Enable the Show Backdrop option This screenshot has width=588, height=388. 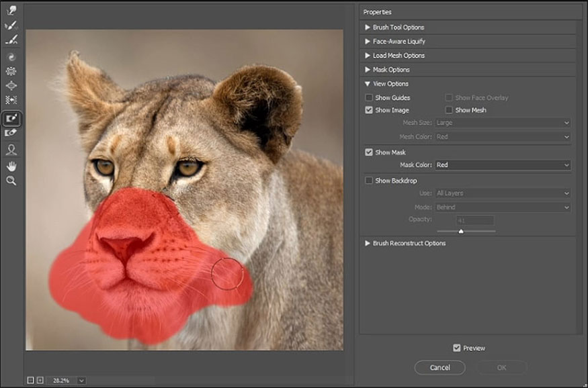[x=369, y=180]
